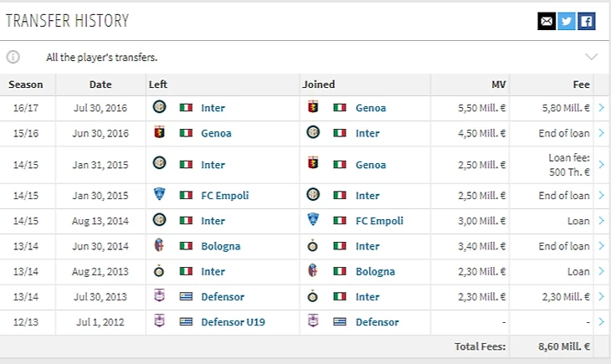The height and width of the screenshot is (364, 611).
Task: Share transfer history on Twitter
Action: pos(567,21)
